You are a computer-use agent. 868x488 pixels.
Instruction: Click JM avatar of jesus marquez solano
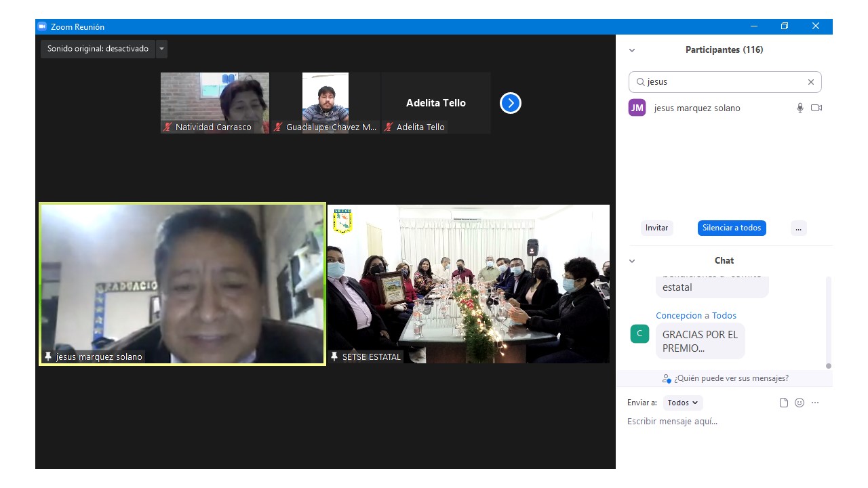tap(637, 108)
